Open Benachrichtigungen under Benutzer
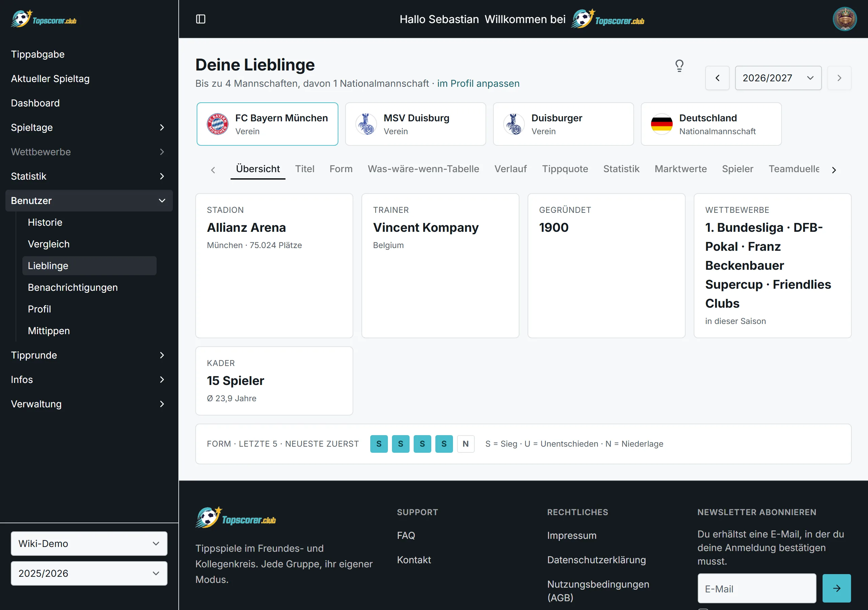Image resolution: width=868 pixels, height=610 pixels. (89, 288)
